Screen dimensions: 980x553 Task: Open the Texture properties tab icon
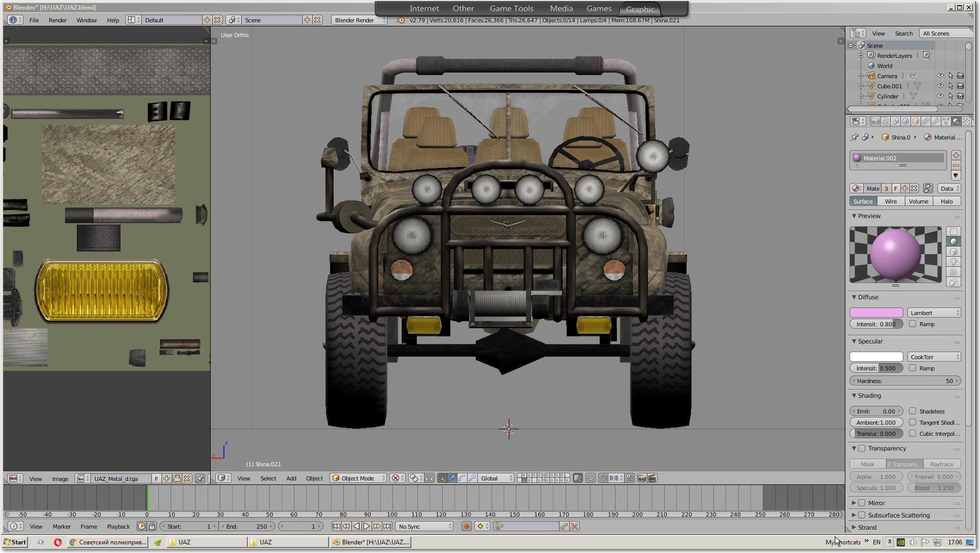966,121
